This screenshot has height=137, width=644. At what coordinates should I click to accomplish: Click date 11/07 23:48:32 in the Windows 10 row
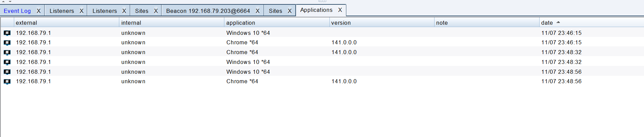click(562, 62)
